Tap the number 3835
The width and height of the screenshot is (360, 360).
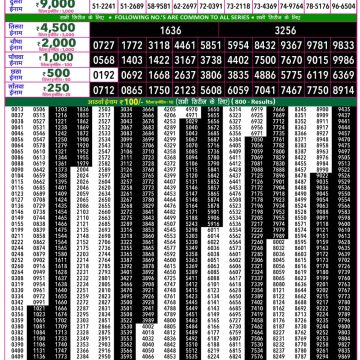click(x=238, y=75)
